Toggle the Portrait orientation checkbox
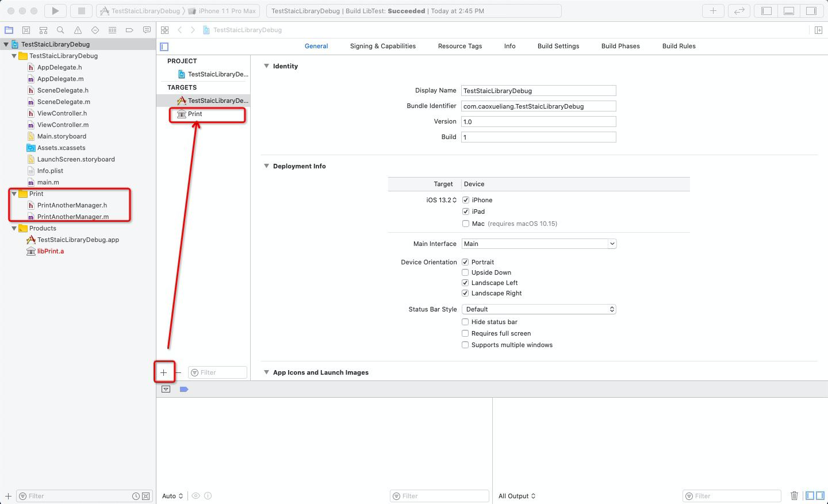Viewport: 828px width, 504px height. 465,262
